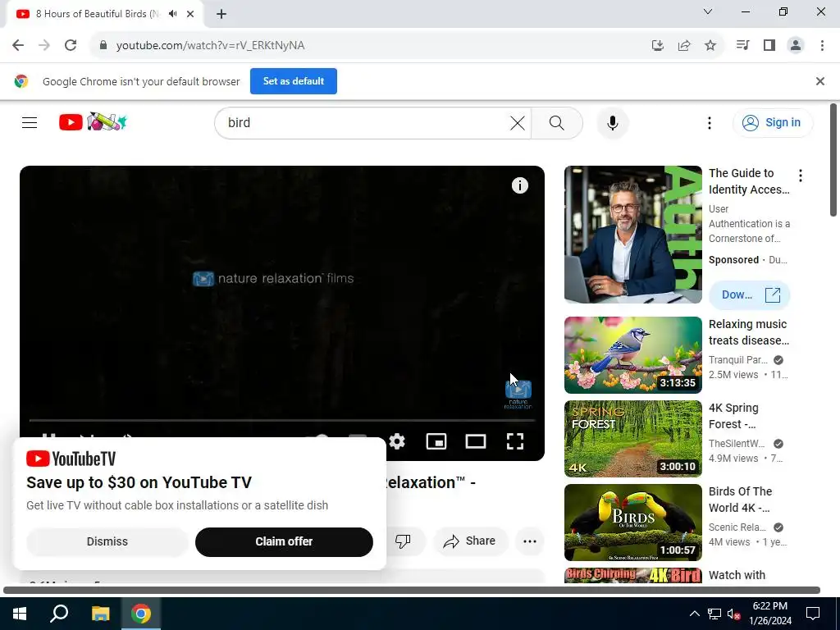The height and width of the screenshot is (630, 840).
Task: Reload the page
Action: click(x=71, y=45)
